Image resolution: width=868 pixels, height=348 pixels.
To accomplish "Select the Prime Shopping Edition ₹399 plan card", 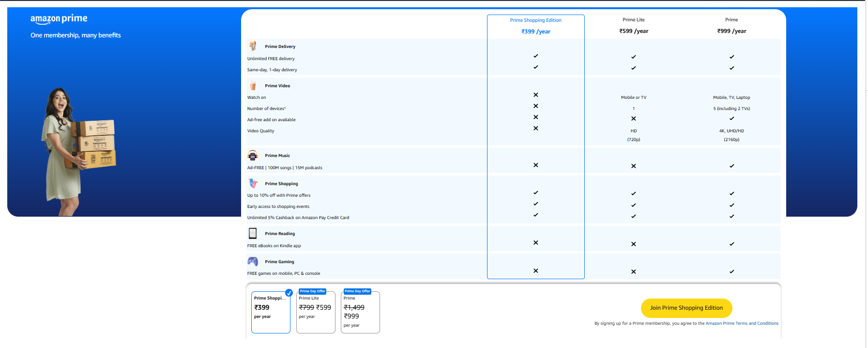I will tap(271, 313).
